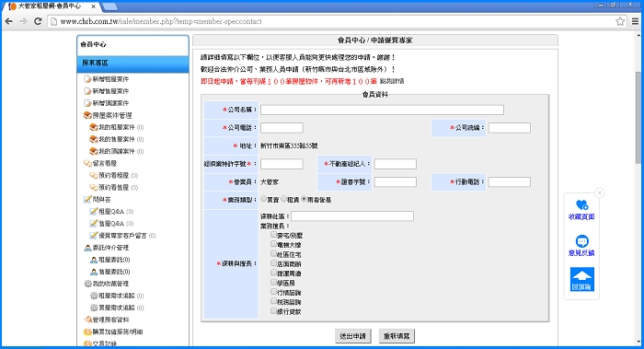The height and width of the screenshot is (349, 644).
Task: Click the 優質專家客戶留言 pencil icon
Action: pyautogui.click(x=94, y=235)
